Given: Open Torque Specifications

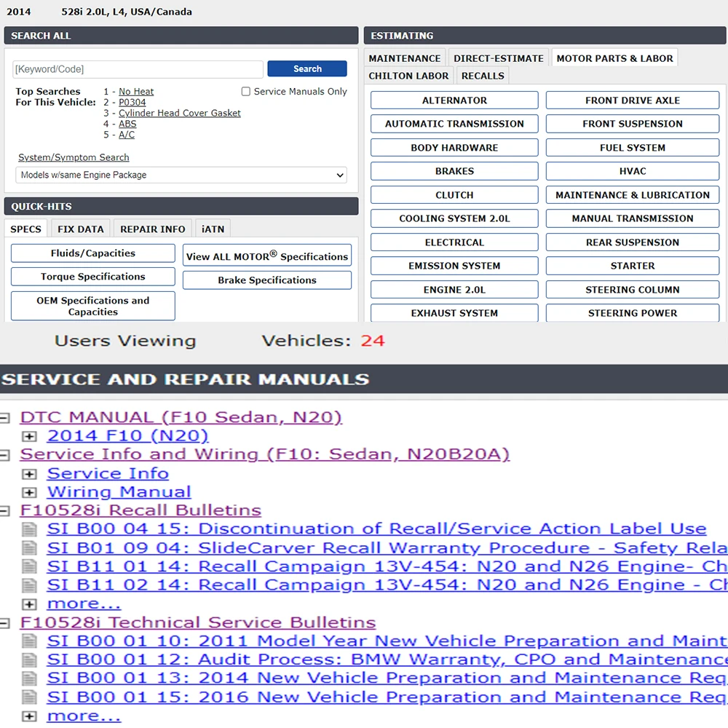Looking at the screenshot, I should click(93, 276).
